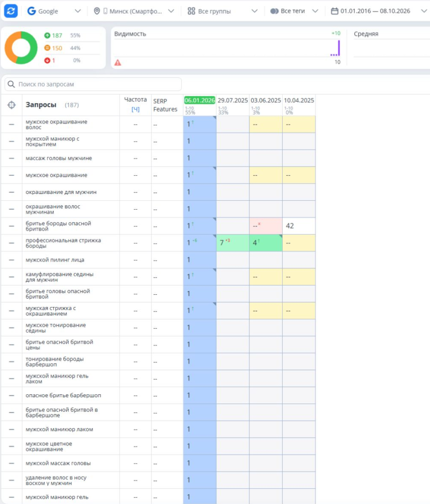This screenshot has width=430, height=504.
Task: Click the dash icon beside мужской маникюр лаком
Action: (12, 429)
